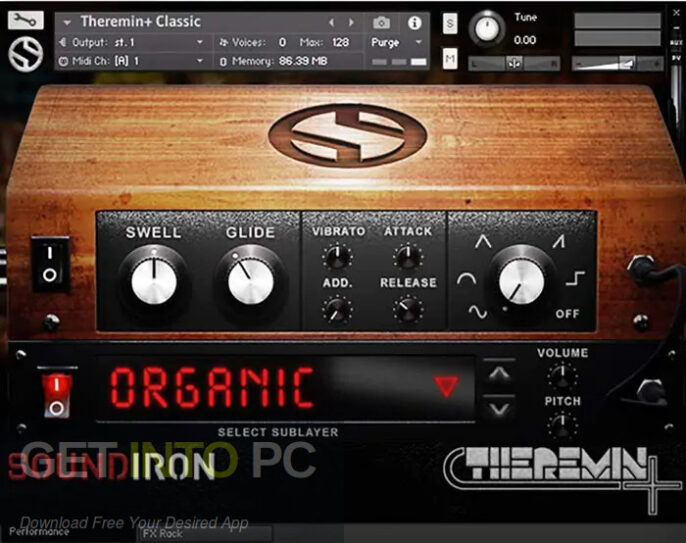Click the Theremin+ Classic instrument name
This screenshot has width=686, height=543.
(x=140, y=21)
